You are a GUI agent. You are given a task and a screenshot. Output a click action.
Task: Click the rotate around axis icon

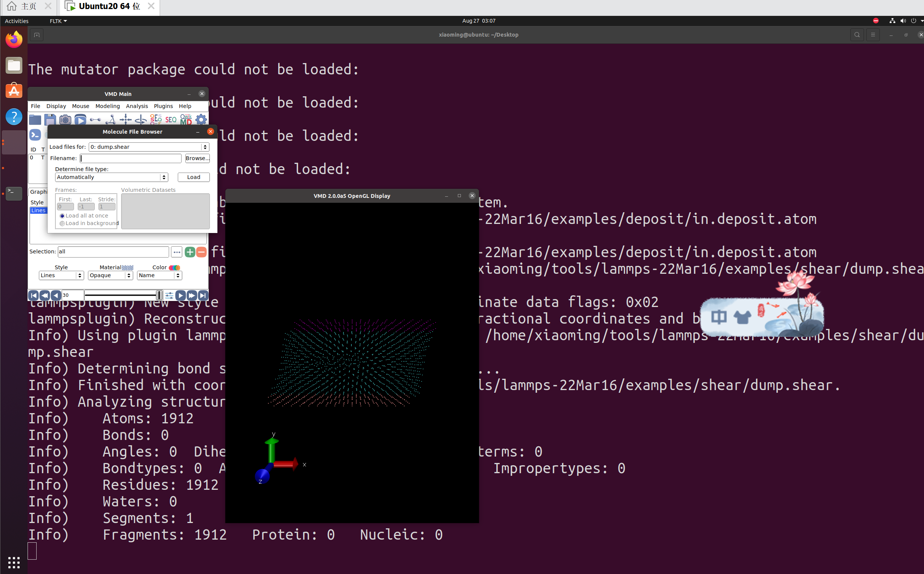click(141, 120)
